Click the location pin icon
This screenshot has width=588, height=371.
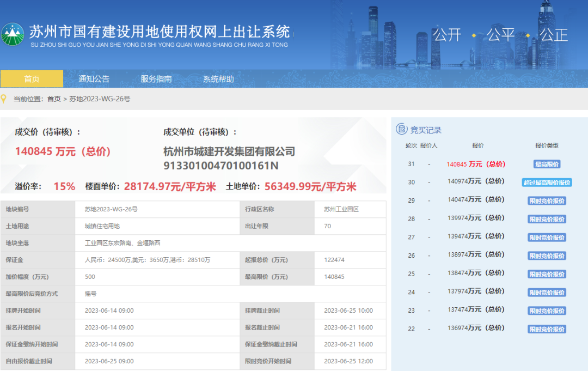click(4, 99)
